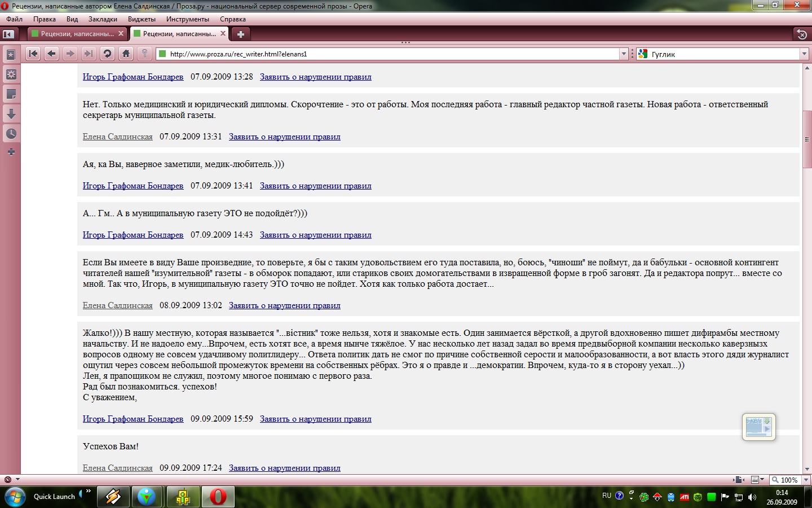Open the closed tabs trash icon
The height and width of the screenshot is (508, 812).
click(801, 34)
